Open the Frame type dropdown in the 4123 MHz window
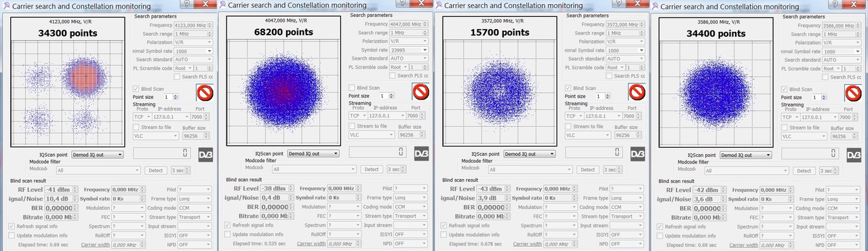This screenshot has width=868, height=251. tap(195, 199)
